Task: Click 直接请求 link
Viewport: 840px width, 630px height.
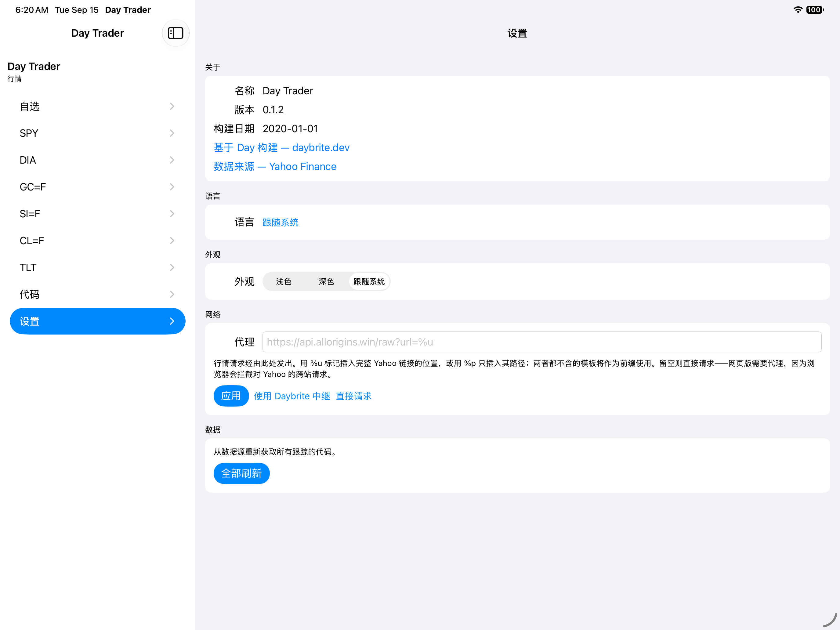Action: 353,396
